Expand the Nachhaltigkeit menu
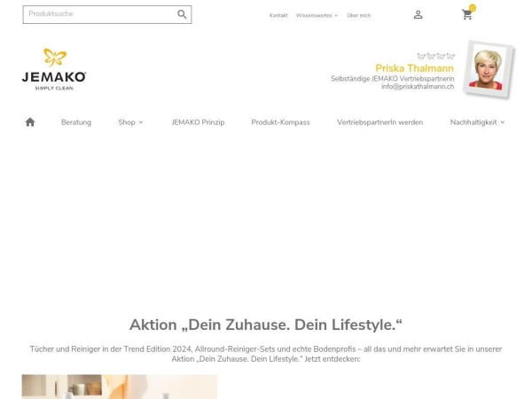The width and height of the screenshot is (532, 399). pos(477,122)
